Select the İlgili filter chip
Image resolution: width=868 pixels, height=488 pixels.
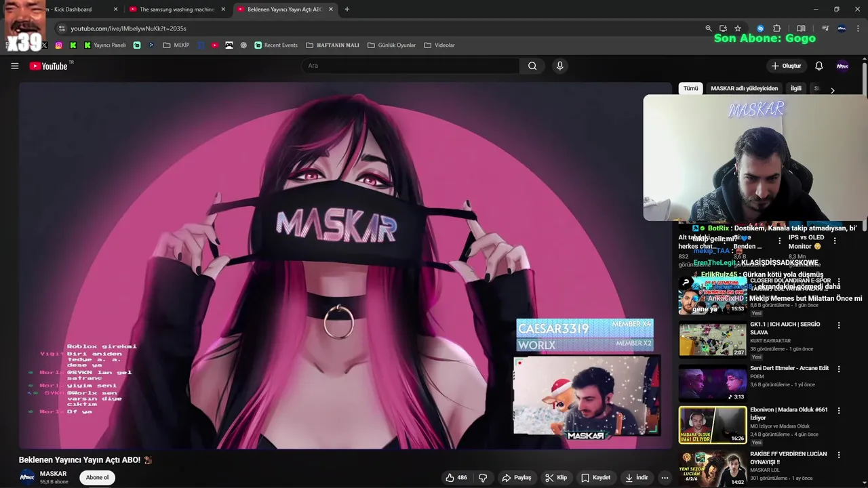pyautogui.click(x=795, y=89)
